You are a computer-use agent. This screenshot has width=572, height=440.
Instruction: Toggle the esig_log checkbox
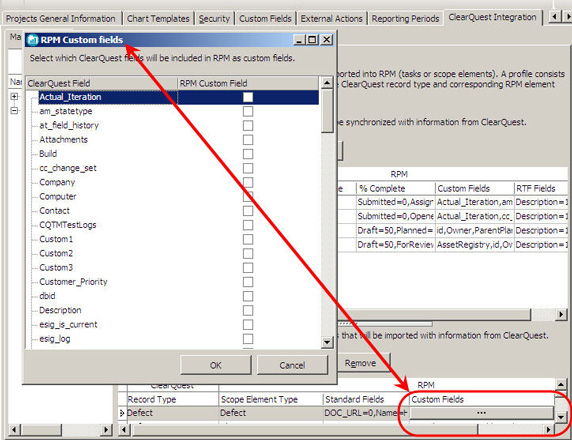pos(248,339)
